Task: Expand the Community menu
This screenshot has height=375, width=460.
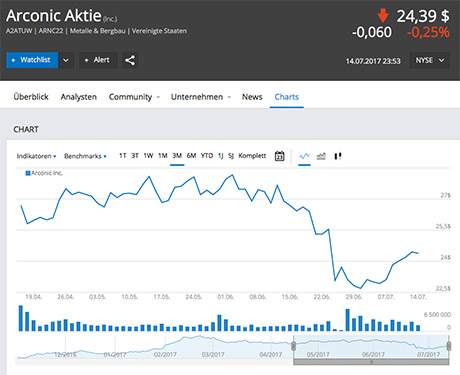Action: 134,97
